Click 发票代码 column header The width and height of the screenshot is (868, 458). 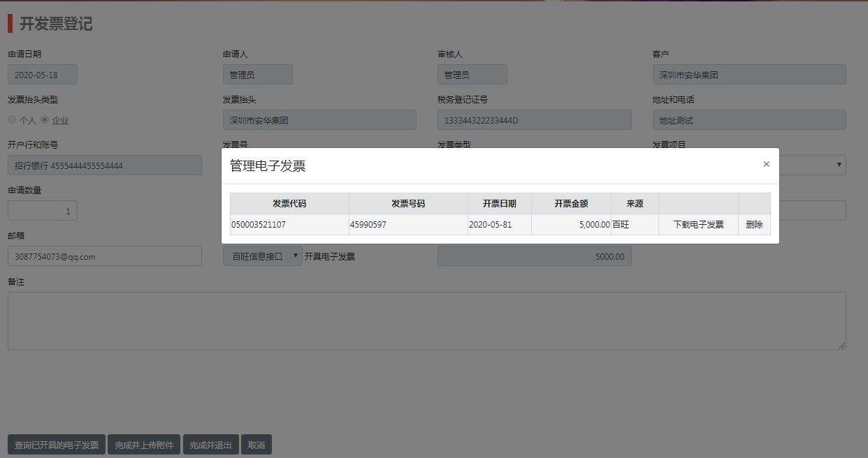coord(289,204)
